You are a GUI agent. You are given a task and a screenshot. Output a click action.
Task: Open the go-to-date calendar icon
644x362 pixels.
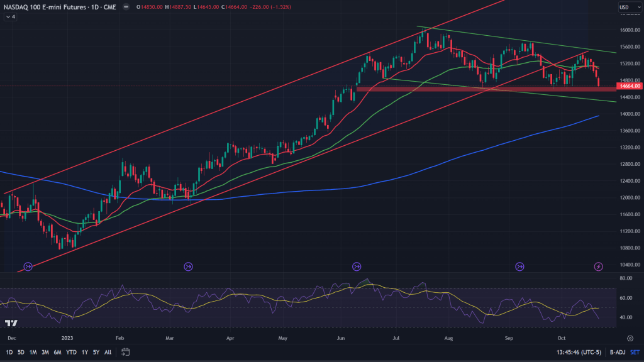(126, 352)
